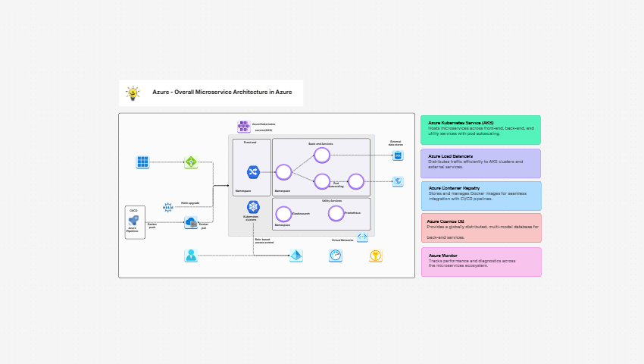Click the lightbulb icon beside the title
The height and width of the screenshot is (364, 644).
(133, 93)
